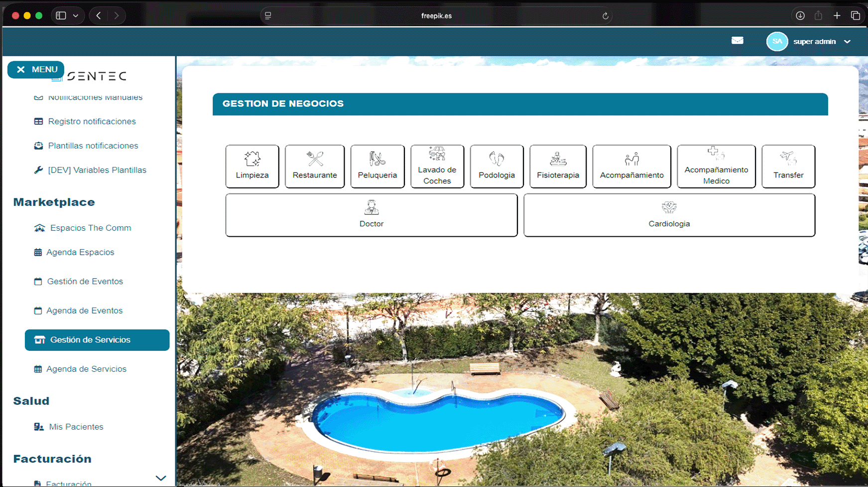Open the sidebar options dropdown chevron

pyautogui.click(x=76, y=16)
